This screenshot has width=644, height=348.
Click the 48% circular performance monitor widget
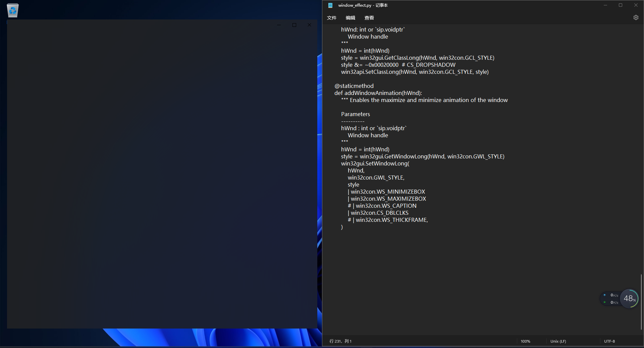(630, 299)
